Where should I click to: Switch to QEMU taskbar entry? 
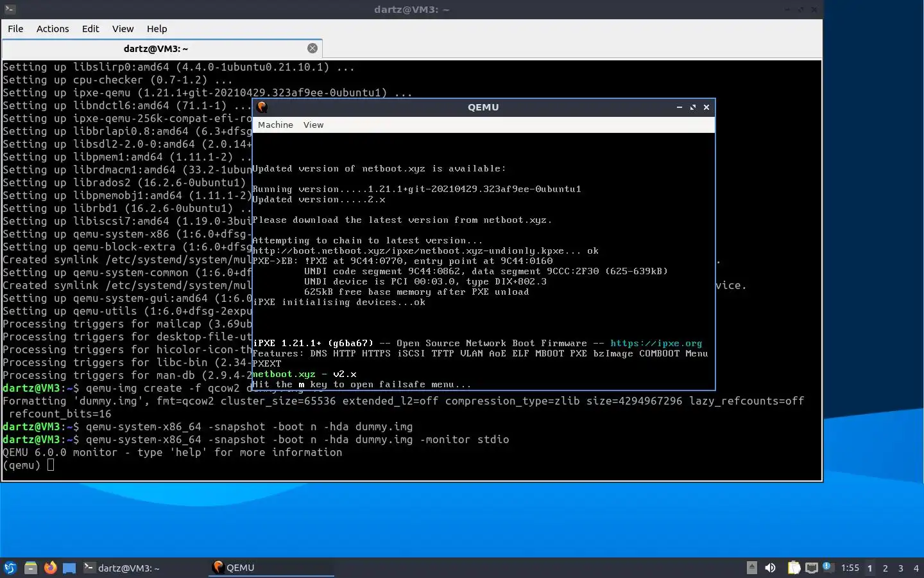tap(271, 568)
